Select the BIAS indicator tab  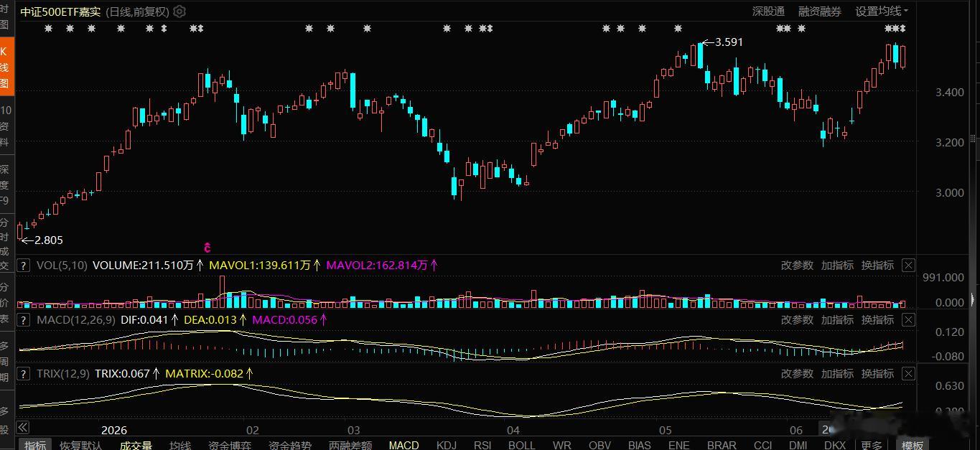click(x=639, y=445)
